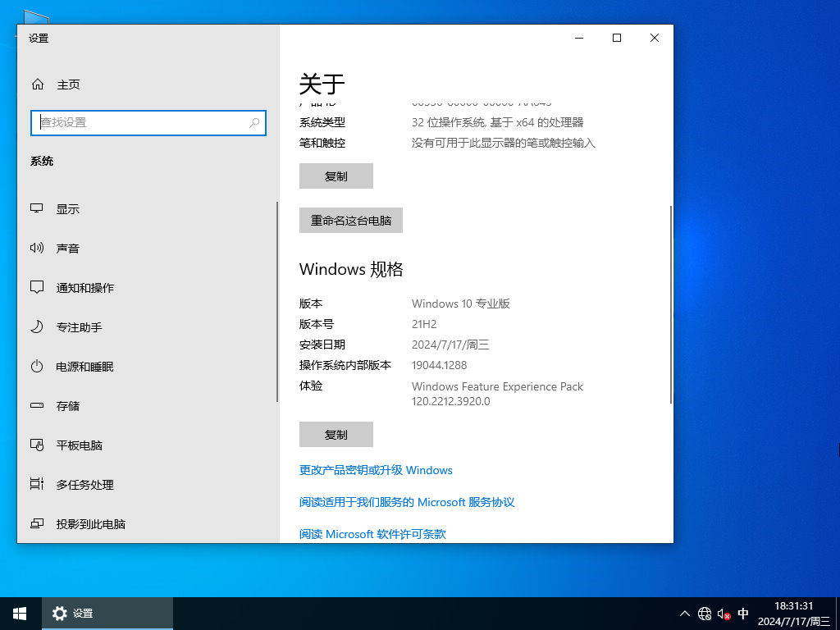Image resolution: width=840 pixels, height=630 pixels.
Task: Open 显示 settings from the sidebar
Action: [x=66, y=209]
